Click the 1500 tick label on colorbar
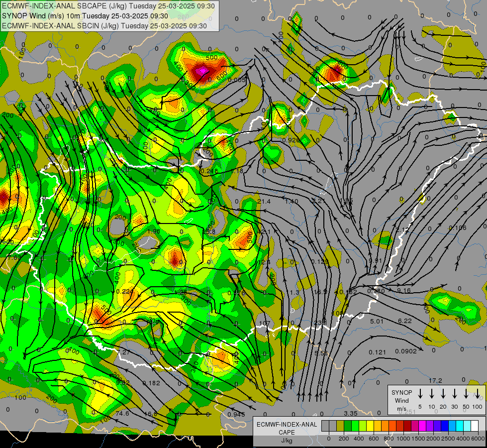The image size is (487, 448). tap(418, 439)
